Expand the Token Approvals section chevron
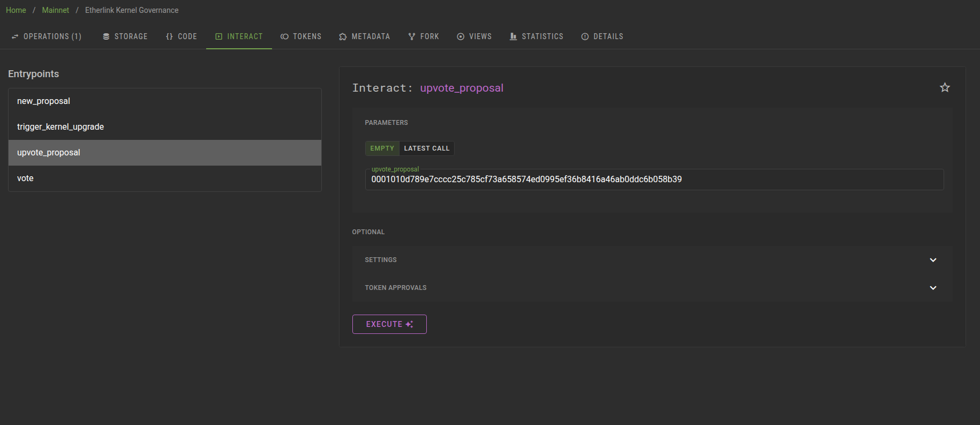The height and width of the screenshot is (425, 980). 933,288
